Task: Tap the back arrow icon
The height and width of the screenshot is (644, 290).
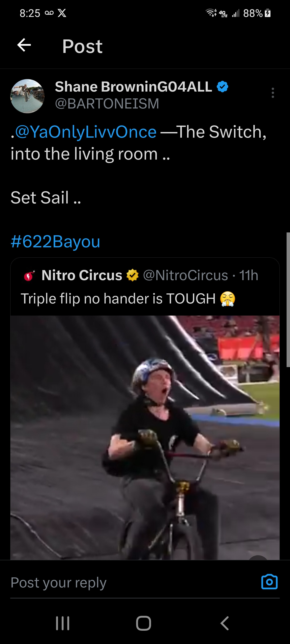Action: point(24,45)
